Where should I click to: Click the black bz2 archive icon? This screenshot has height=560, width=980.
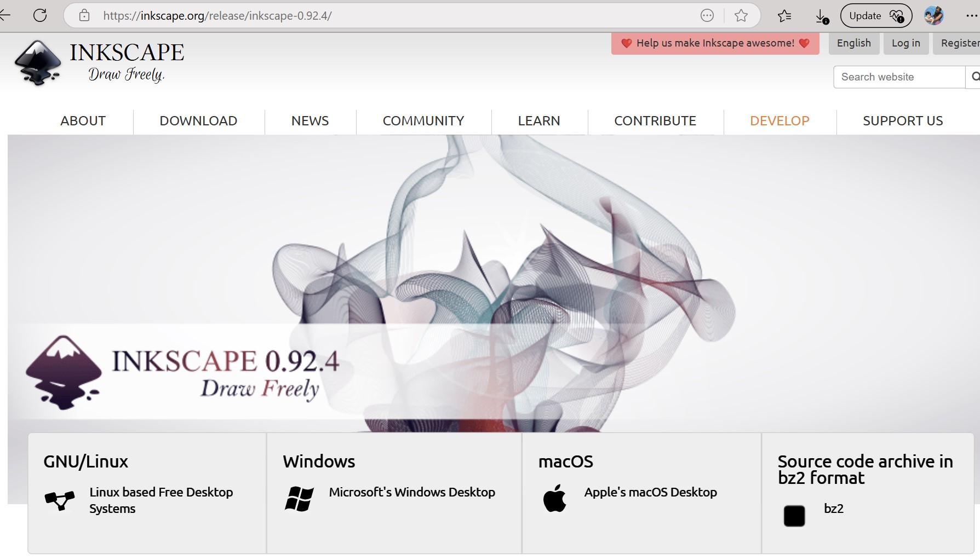[794, 516]
